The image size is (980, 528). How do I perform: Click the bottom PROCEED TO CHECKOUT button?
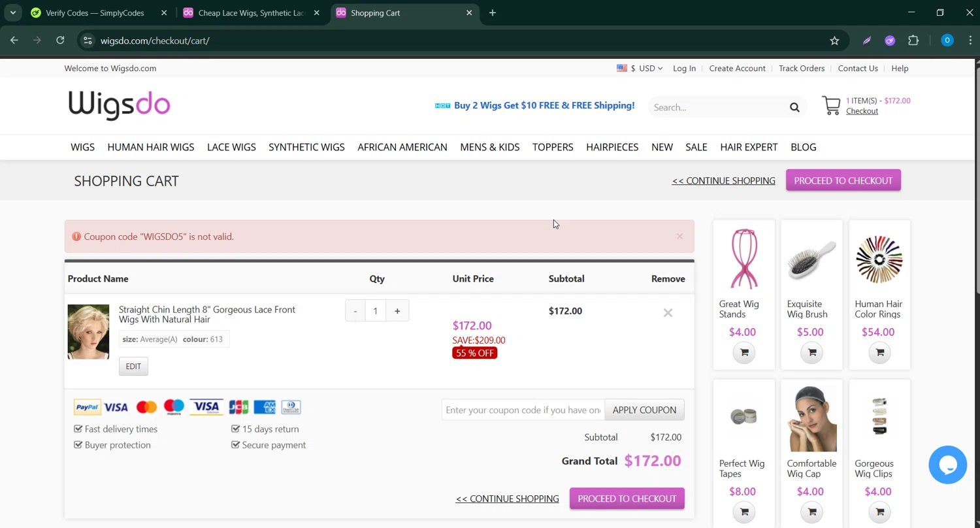tap(627, 499)
